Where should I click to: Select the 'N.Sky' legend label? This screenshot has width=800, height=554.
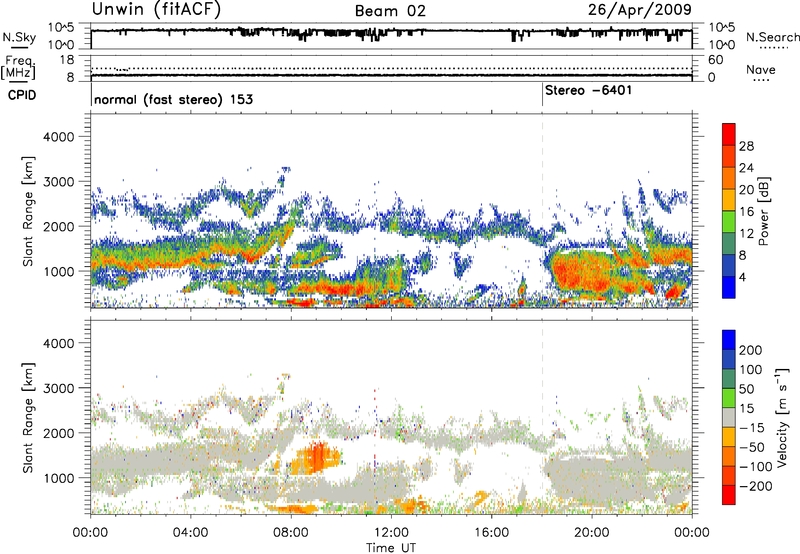pos(19,38)
